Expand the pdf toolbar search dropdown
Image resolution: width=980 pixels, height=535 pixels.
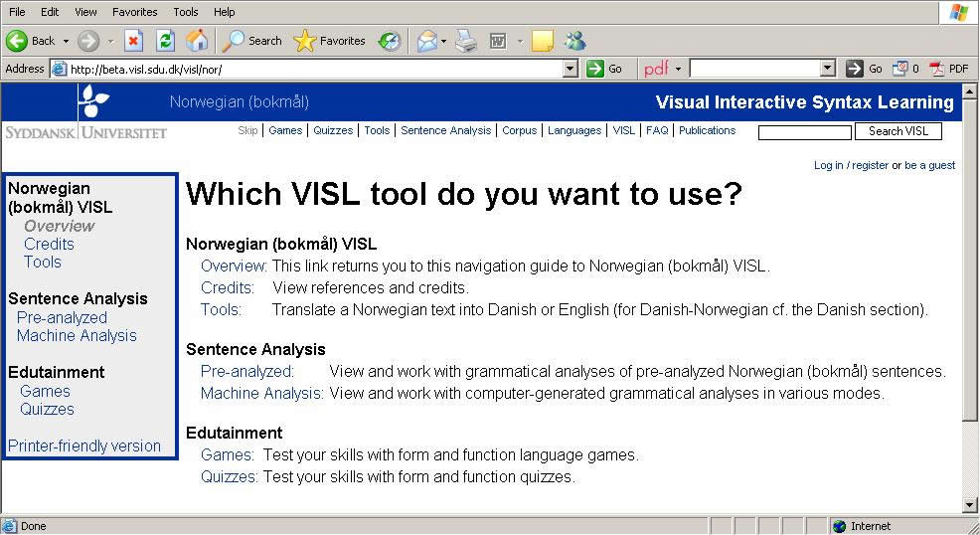click(827, 69)
